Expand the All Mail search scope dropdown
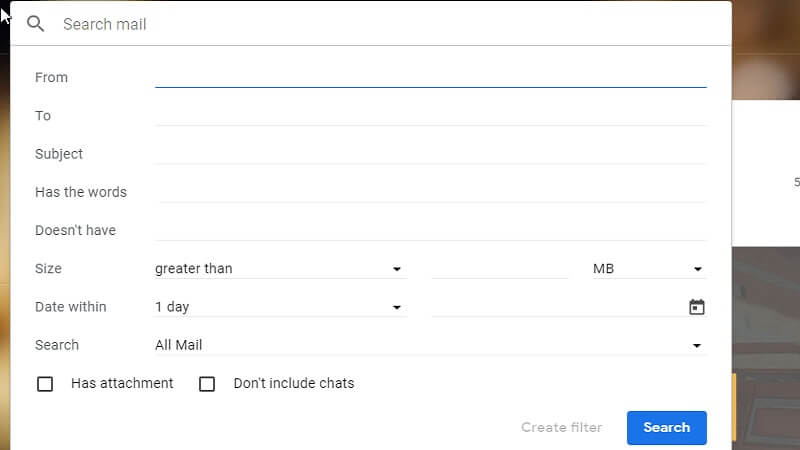800x450 pixels. click(430, 345)
